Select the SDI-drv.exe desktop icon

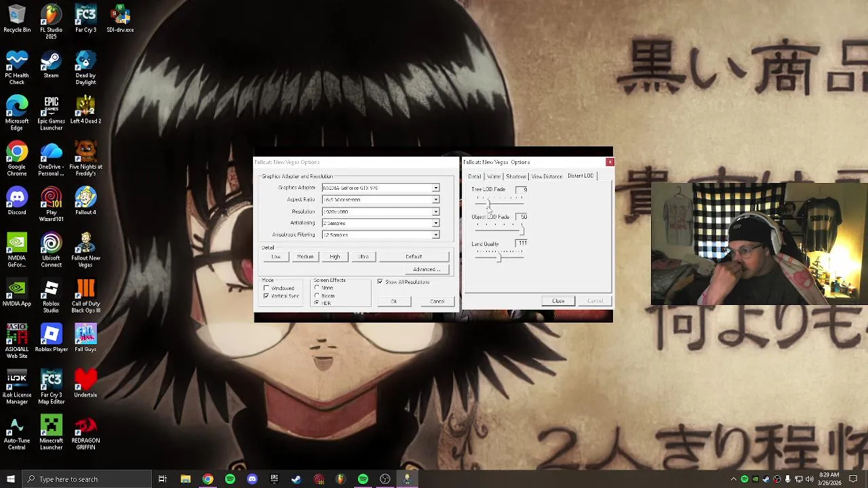120,19
